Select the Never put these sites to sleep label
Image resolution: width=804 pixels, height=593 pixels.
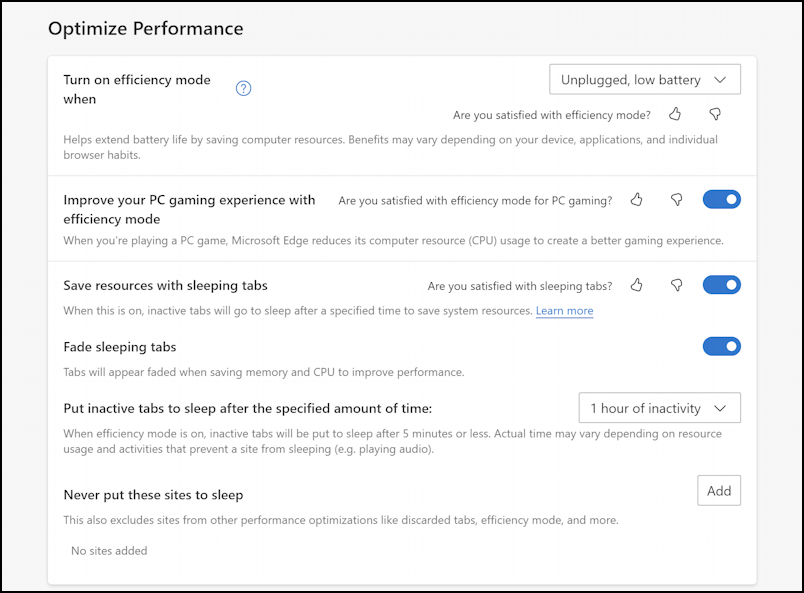(153, 495)
